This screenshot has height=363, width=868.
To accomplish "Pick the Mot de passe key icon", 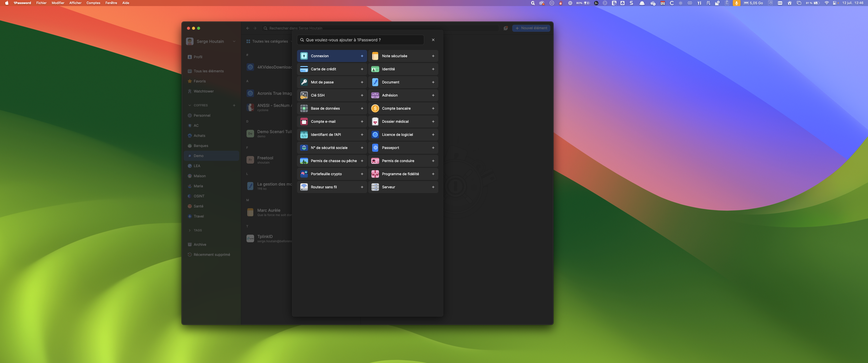I will point(304,82).
